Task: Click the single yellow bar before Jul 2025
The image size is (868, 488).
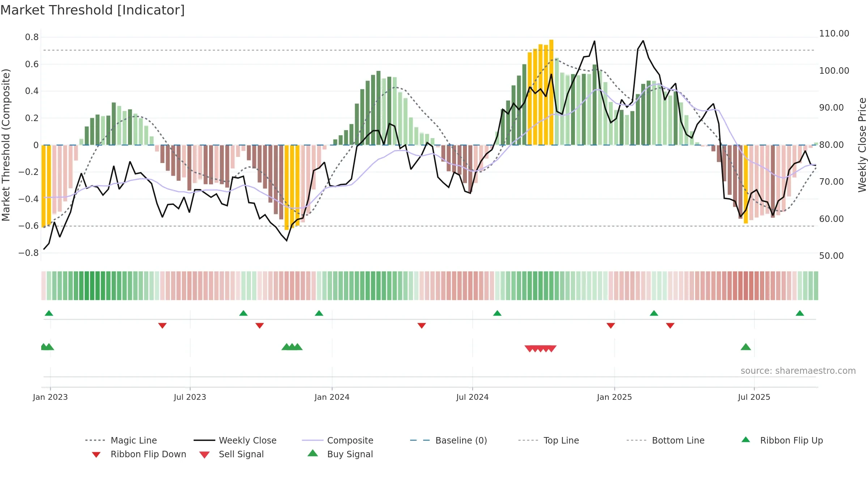Action: click(746, 184)
